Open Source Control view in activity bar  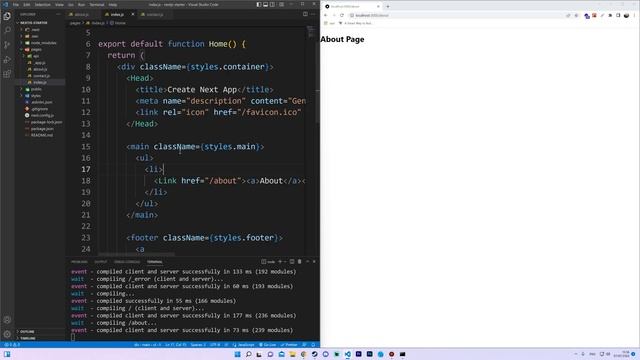[x=7, y=45]
